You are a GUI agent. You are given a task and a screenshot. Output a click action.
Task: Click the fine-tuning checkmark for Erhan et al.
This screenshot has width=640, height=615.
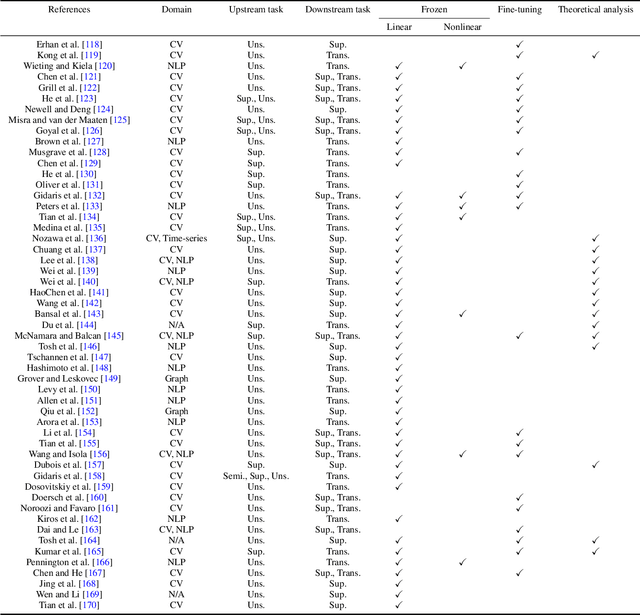(519, 44)
